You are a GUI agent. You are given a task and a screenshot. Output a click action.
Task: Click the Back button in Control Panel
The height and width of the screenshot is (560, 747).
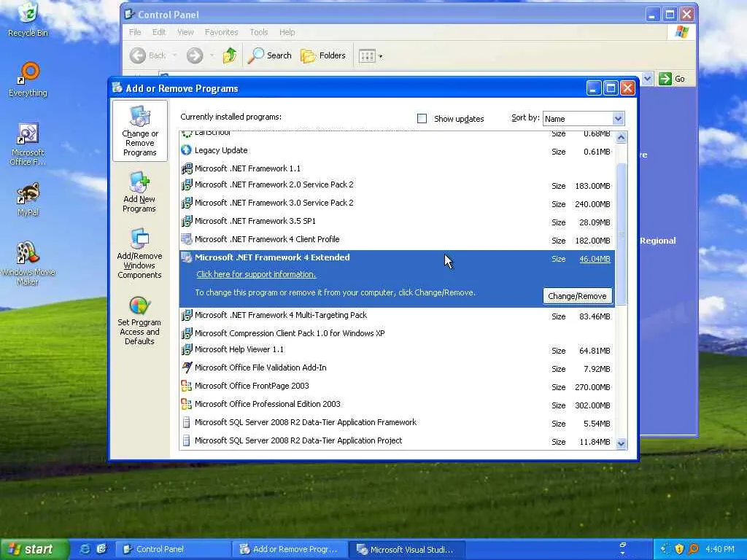point(147,55)
